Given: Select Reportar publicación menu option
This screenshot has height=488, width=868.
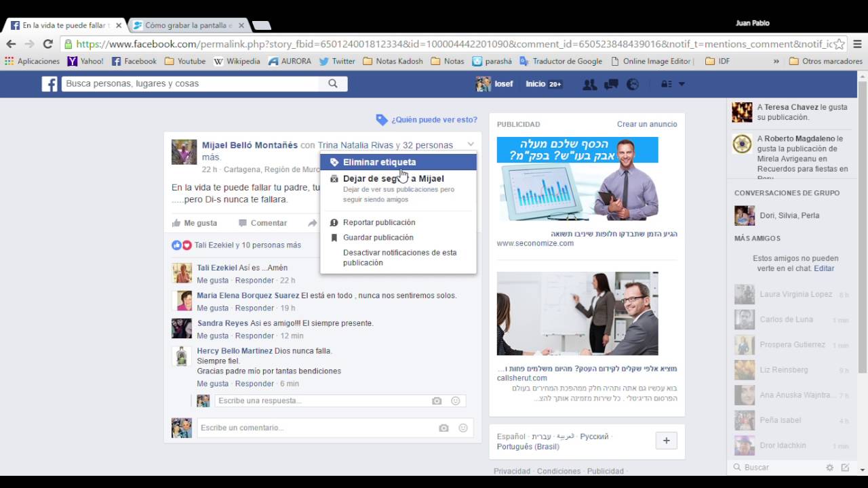Looking at the screenshot, I should (398, 222).
